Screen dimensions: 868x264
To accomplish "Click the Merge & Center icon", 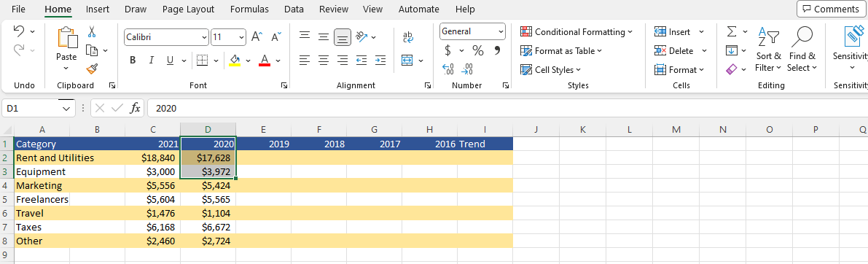I will [407, 60].
